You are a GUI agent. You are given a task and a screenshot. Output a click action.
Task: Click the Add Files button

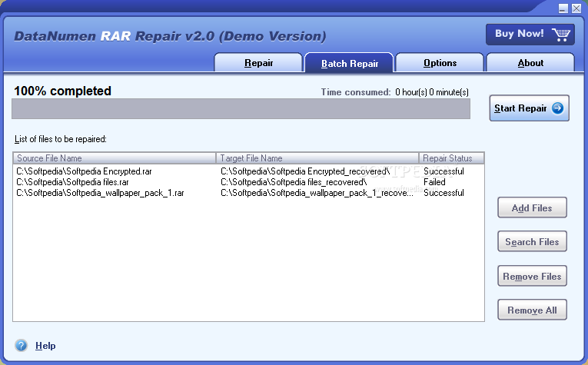click(x=532, y=207)
